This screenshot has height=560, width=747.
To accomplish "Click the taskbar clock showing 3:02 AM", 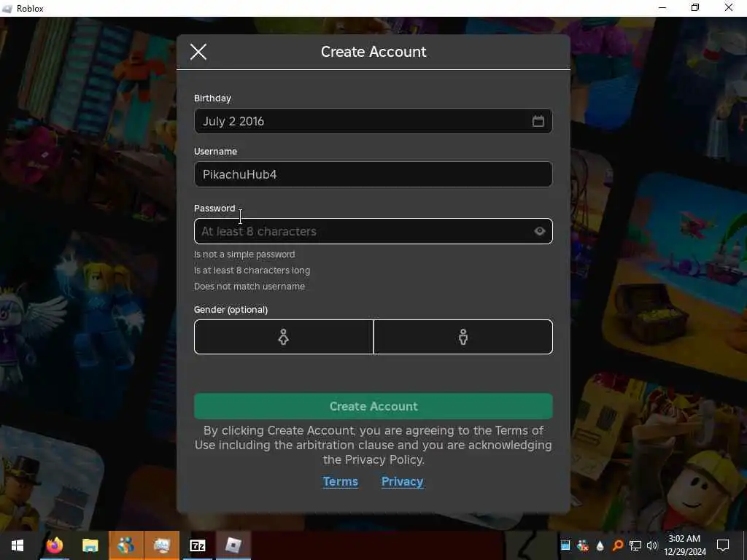I will [684, 545].
